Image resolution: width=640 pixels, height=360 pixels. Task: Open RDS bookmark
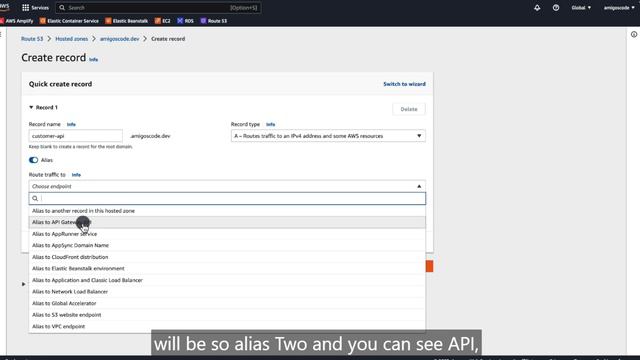point(185,21)
